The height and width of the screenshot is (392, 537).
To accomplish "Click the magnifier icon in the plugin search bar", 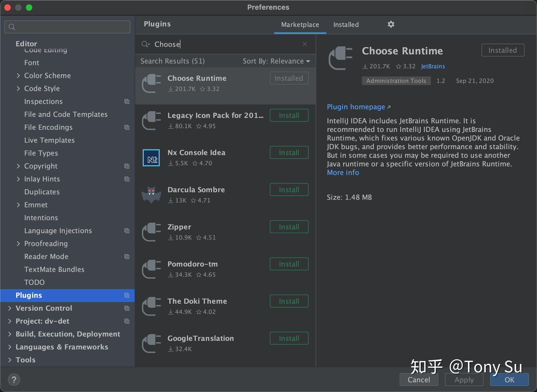I will tap(145, 44).
